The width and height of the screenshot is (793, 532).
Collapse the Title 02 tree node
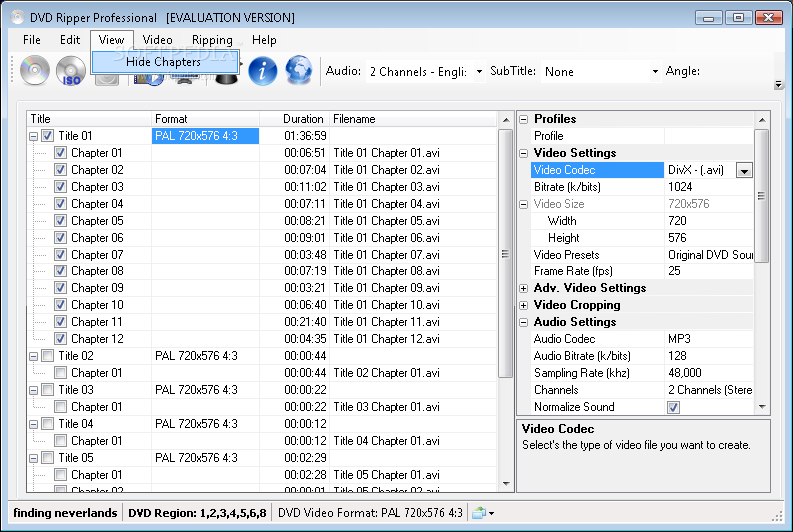pos(33,356)
